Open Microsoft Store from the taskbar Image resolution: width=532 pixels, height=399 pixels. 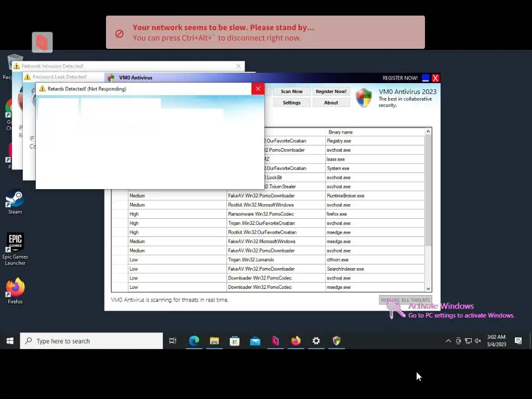[234, 341]
